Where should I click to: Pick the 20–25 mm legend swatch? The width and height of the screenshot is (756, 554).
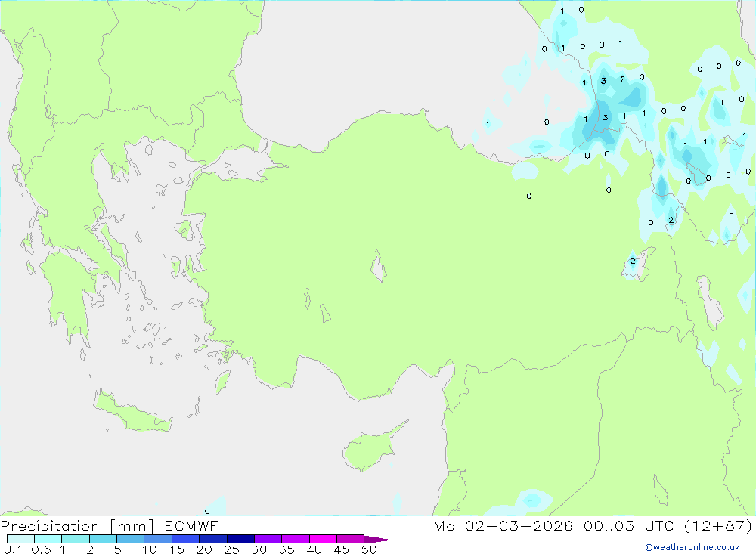pyautogui.click(x=213, y=539)
